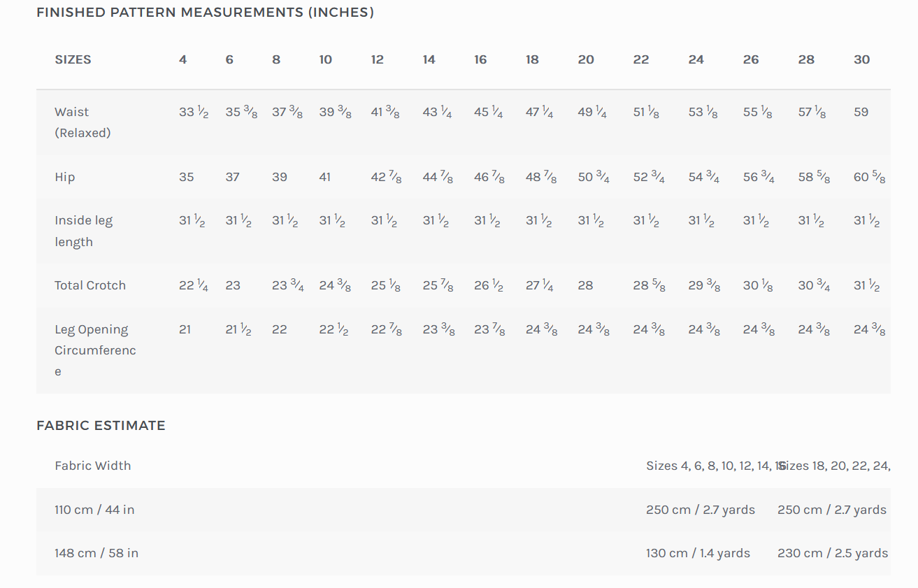The image size is (918, 588).
Task: Select the SIZES header cell
Action: 73,59
